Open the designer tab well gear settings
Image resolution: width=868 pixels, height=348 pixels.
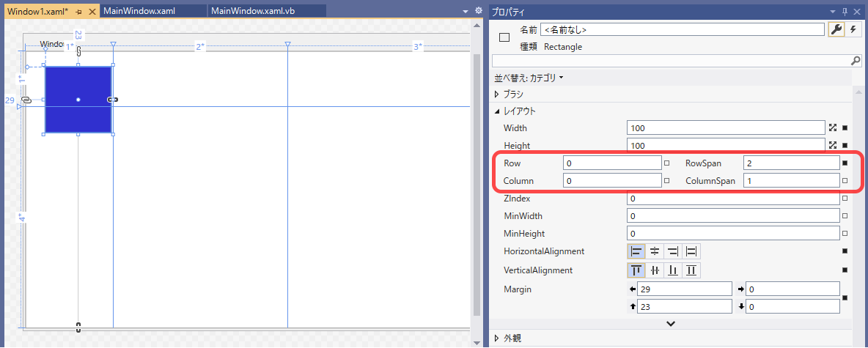click(479, 11)
